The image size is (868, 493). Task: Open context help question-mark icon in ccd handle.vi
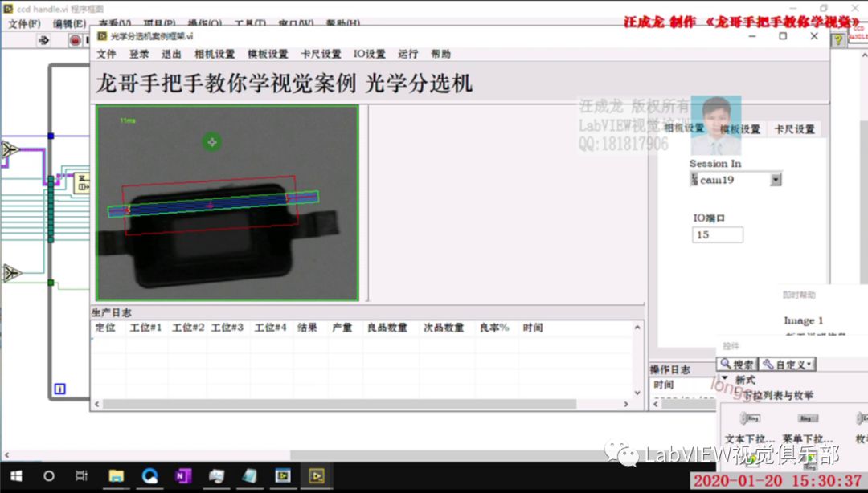tap(837, 39)
